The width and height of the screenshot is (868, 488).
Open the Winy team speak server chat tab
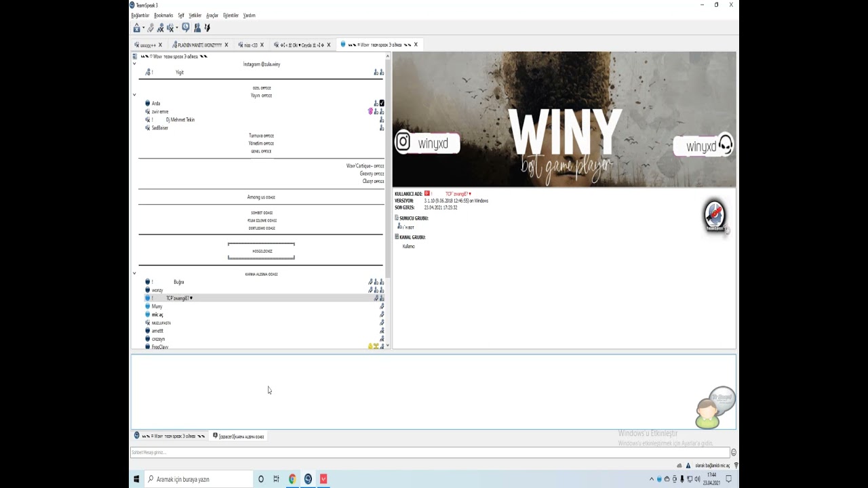(170, 436)
